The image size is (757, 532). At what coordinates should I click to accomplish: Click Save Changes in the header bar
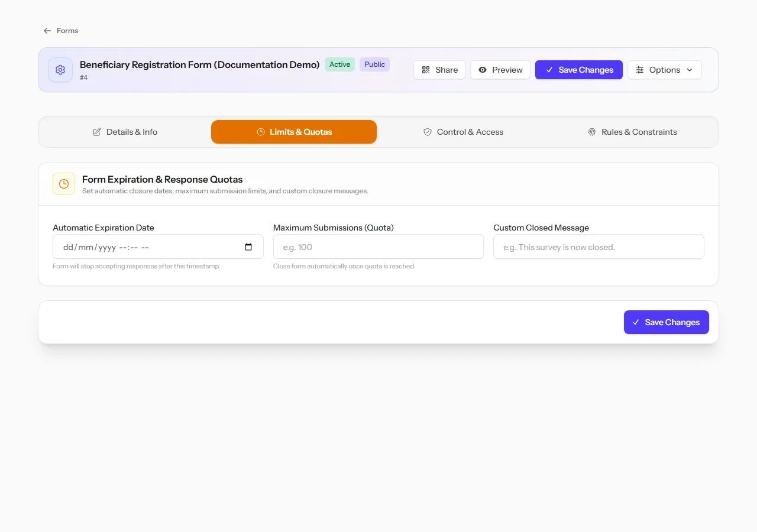click(x=579, y=70)
